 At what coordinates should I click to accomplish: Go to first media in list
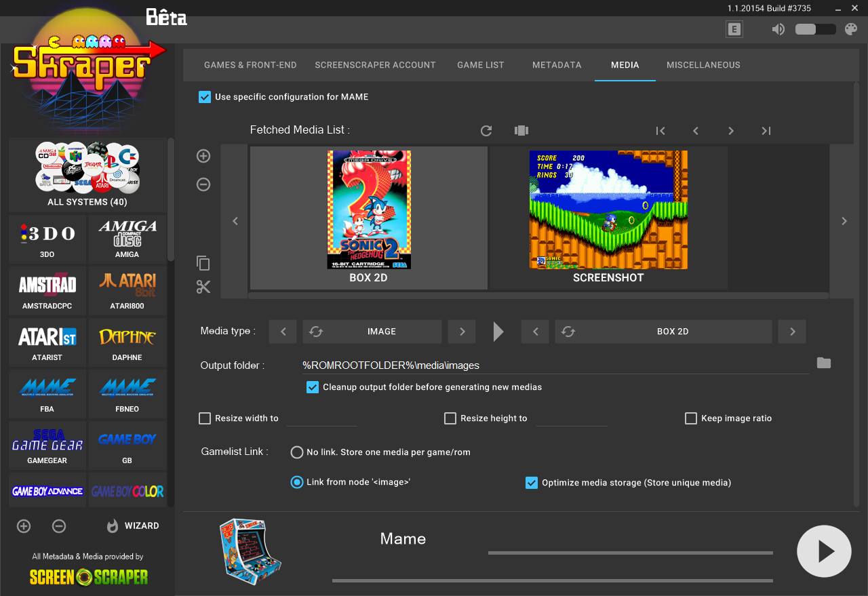(660, 131)
